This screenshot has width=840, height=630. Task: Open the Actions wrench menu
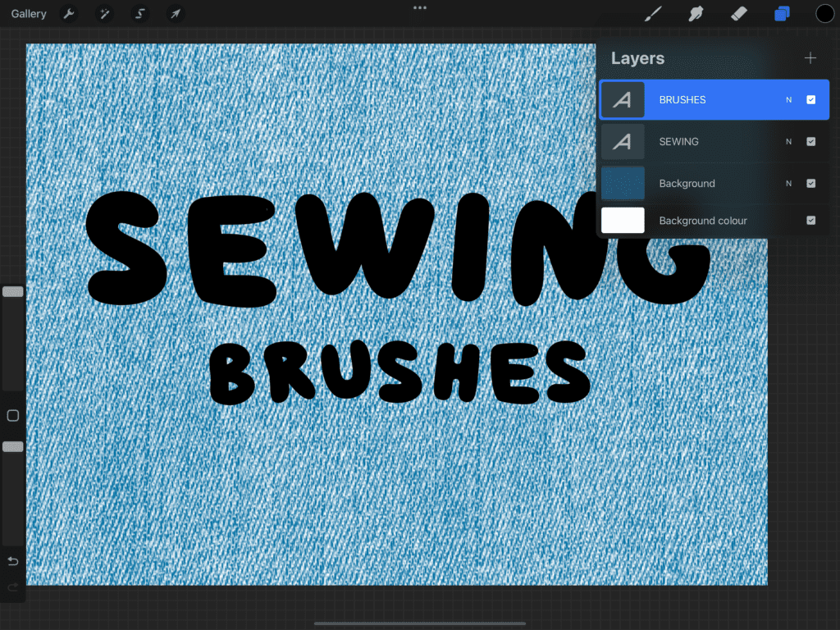[69, 14]
